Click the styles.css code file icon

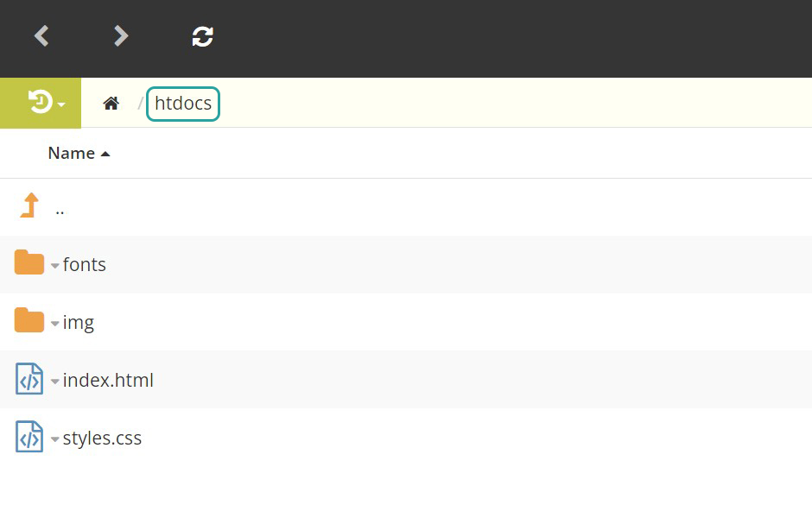[x=29, y=437]
